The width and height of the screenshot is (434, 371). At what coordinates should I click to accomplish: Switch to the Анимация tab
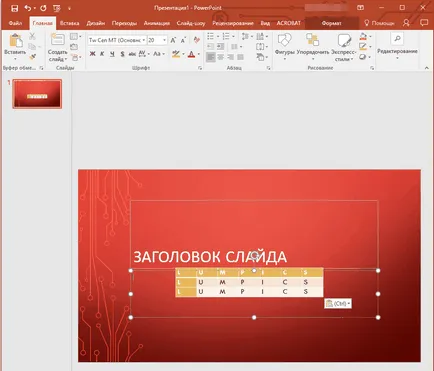coord(157,23)
